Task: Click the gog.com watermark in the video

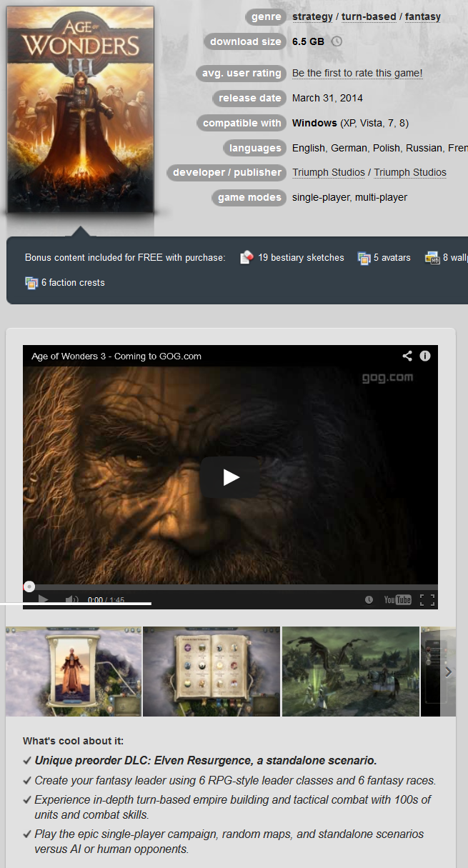Action: tap(387, 377)
